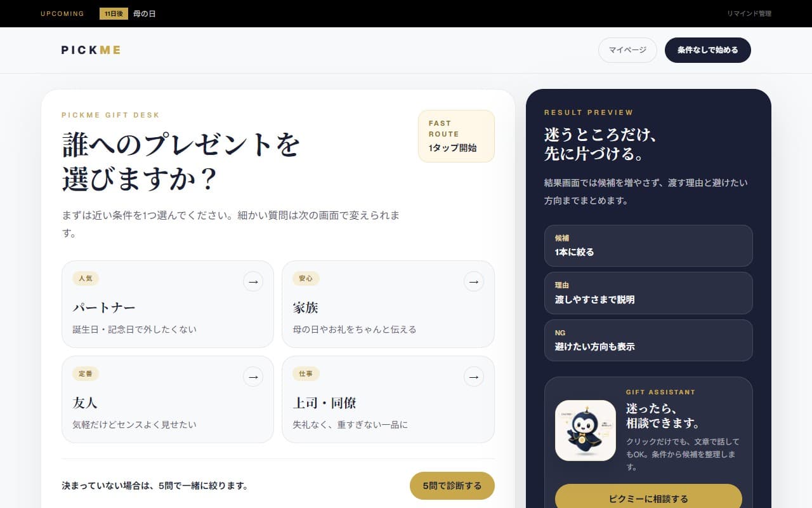Click the 11日後 badge
This screenshot has height=508, width=812.
pyautogui.click(x=114, y=13)
